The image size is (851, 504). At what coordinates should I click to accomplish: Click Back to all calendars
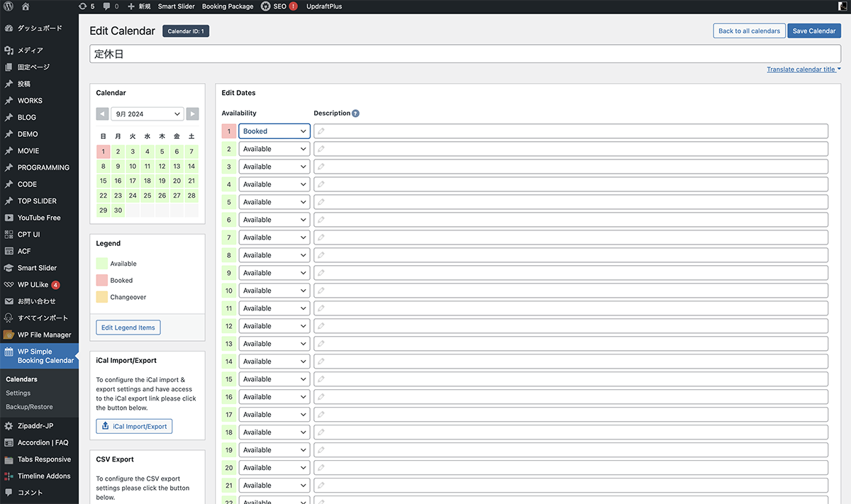click(749, 31)
